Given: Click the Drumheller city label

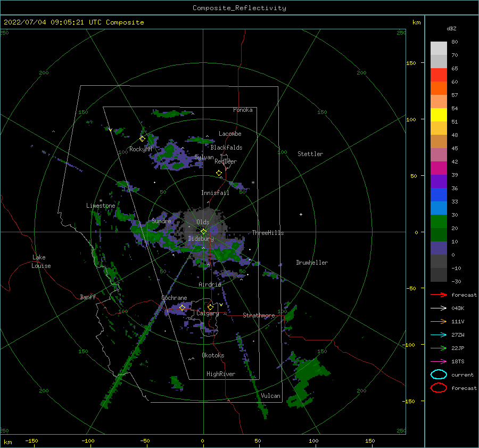Looking at the screenshot, I should pos(312,263).
